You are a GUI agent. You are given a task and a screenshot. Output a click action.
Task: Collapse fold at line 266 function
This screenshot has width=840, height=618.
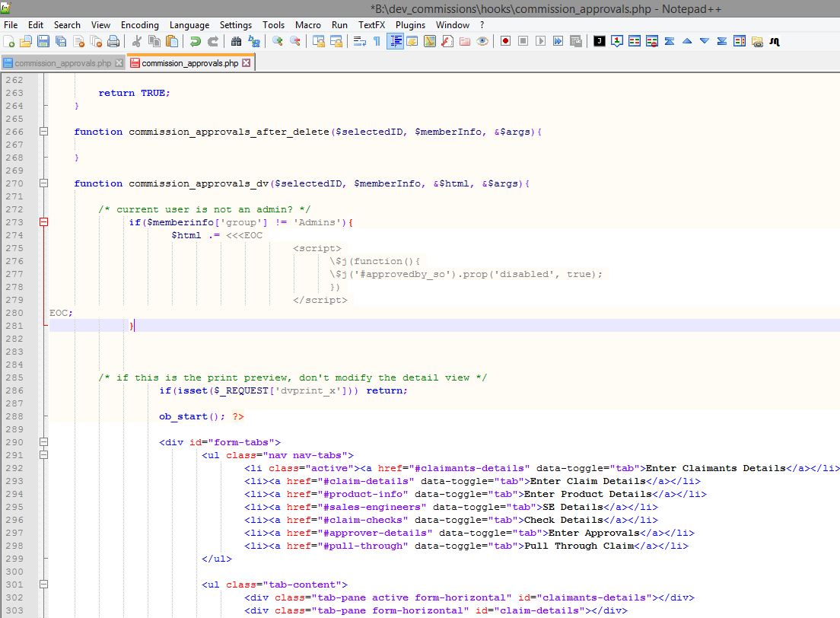tap(44, 132)
